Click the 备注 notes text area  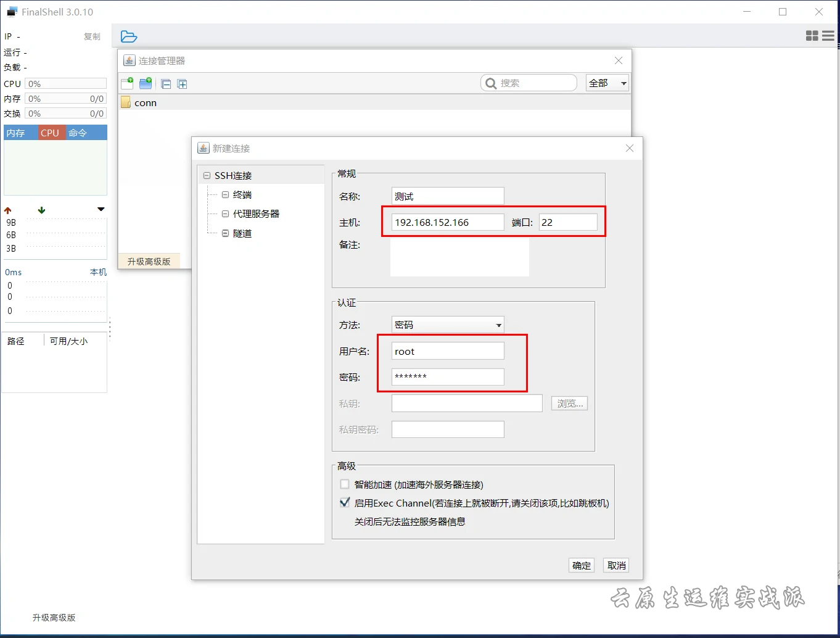pyautogui.click(x=459, y=257)
